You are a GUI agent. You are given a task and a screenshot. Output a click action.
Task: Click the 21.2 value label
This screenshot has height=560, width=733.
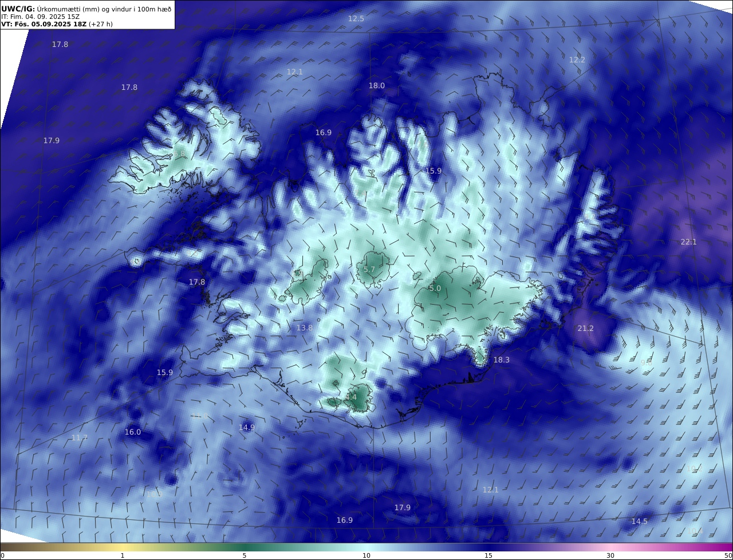coord(586,329)
